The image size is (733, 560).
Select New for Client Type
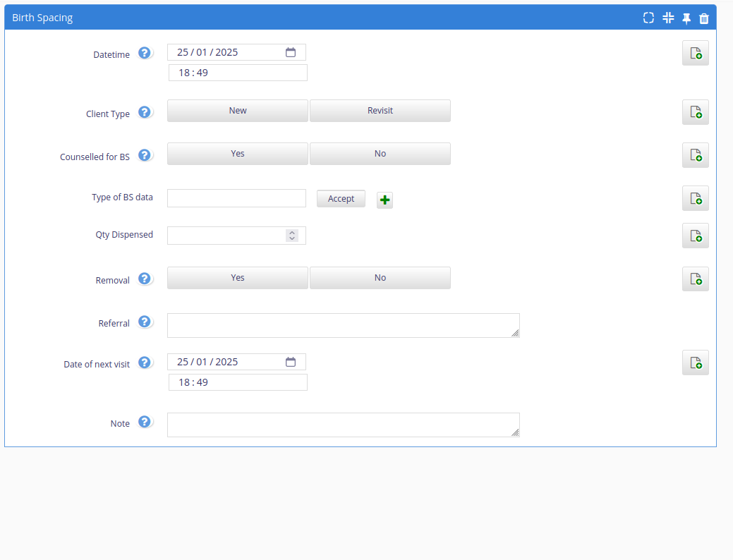[x=238, y=111]
